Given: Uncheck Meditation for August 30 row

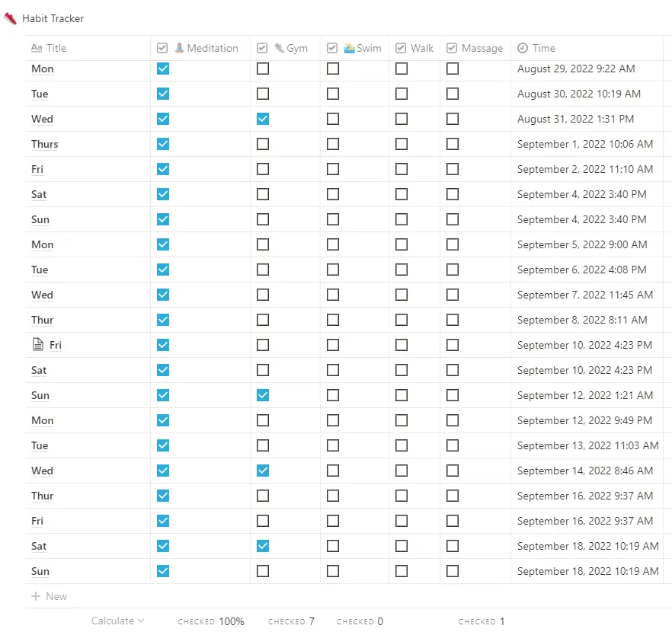Looking at the screenshot, I should point(163,94).
